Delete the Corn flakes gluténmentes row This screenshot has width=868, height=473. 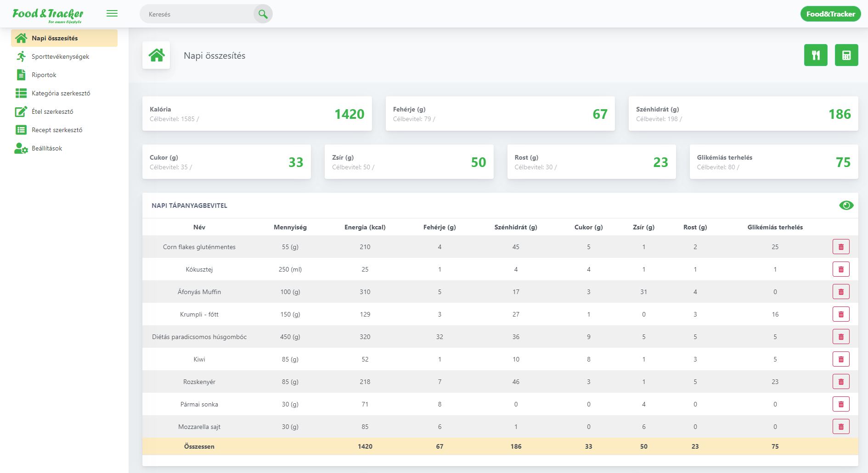click(841, 247)
